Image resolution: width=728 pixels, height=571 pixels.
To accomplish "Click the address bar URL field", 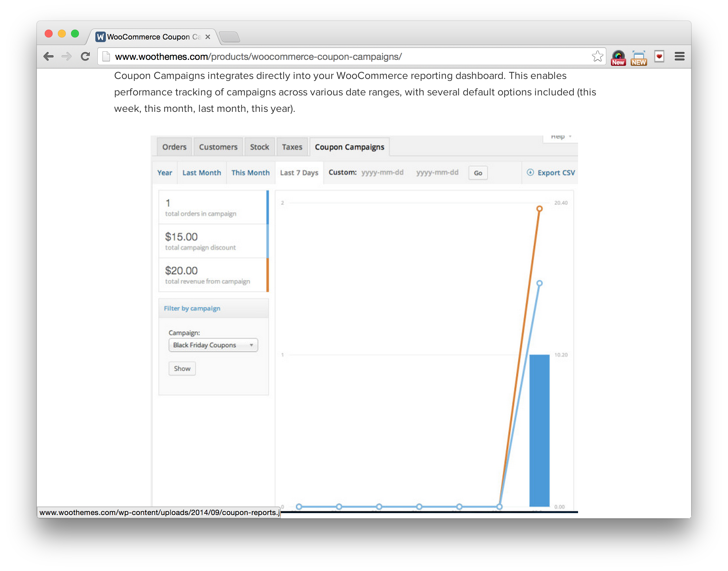I will pos(351,57).
